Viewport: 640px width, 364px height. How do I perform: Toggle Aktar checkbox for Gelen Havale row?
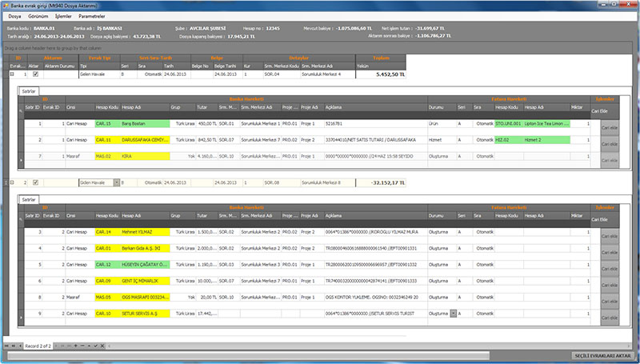pyautogui.click(x=35, y=74)
